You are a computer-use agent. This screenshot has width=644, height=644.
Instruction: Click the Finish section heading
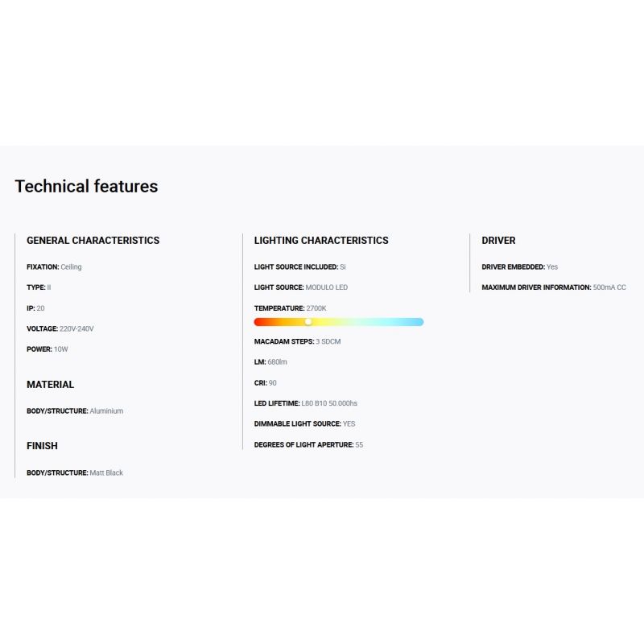point(42,446)
